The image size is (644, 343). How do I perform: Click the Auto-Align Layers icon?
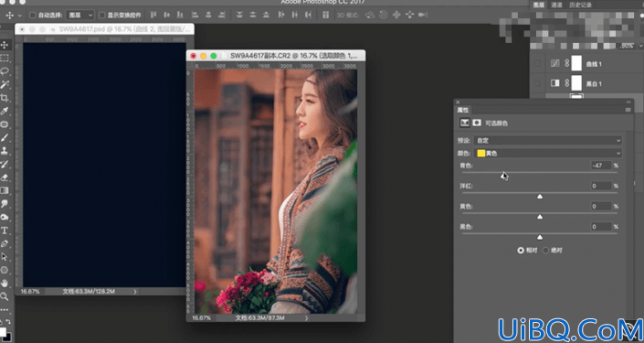326,16
